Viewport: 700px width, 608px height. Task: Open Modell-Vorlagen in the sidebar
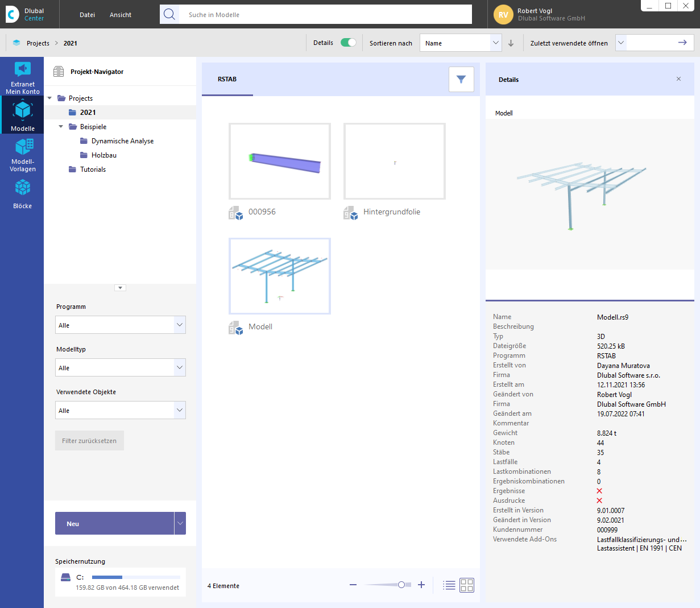pyautogui.click(x=23, y=155)
